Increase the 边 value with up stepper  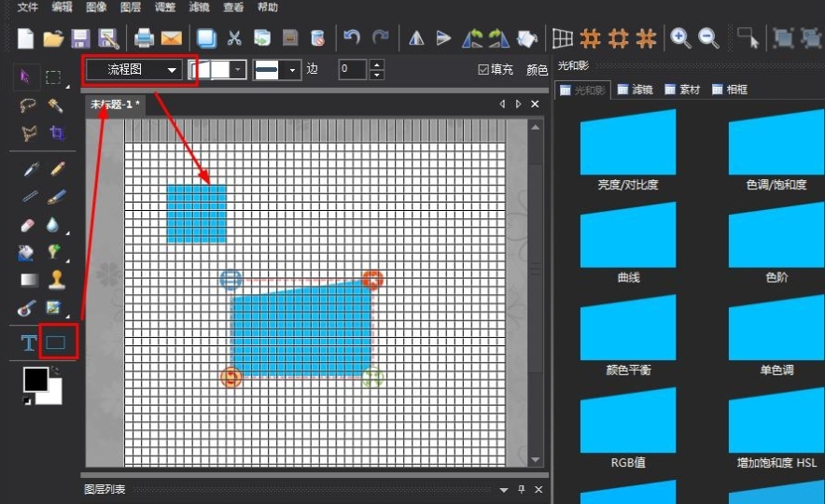coord(377,64)
